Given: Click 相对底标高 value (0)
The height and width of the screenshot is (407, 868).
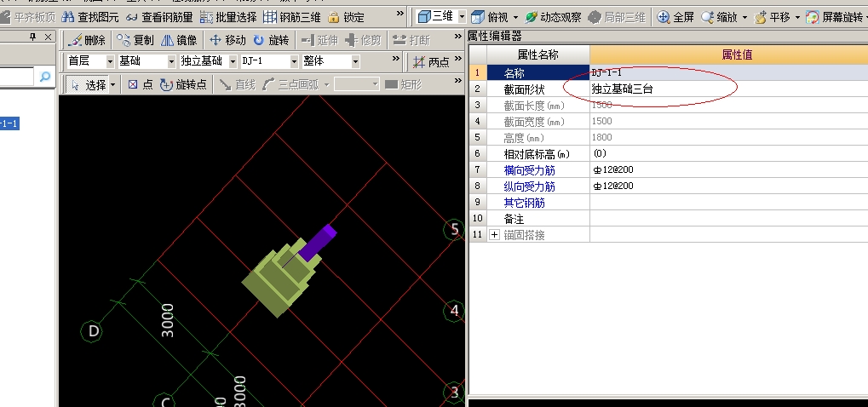Looking at the screenshot, I should click(x=600, y=154).
